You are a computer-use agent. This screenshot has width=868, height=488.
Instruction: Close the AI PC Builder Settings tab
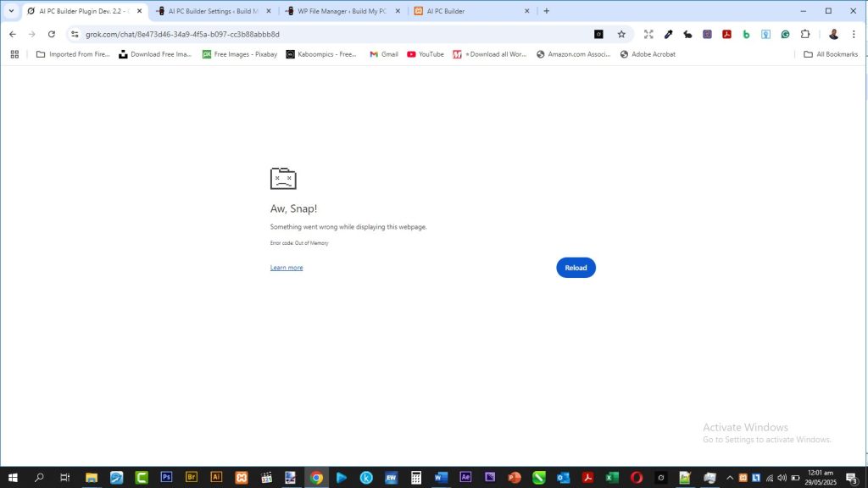(x=269, y=11)
